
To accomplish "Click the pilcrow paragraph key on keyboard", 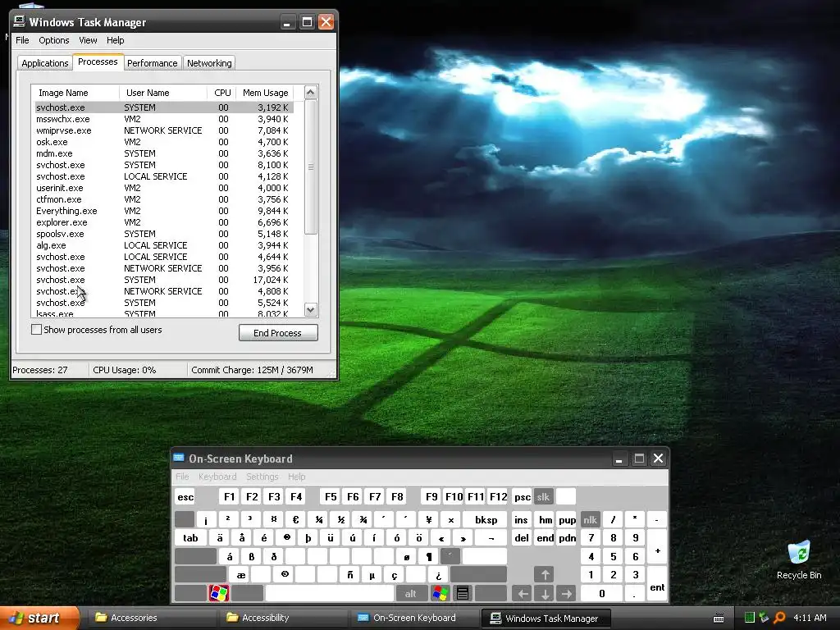I will pyautogui.click(x=428, y=557).
